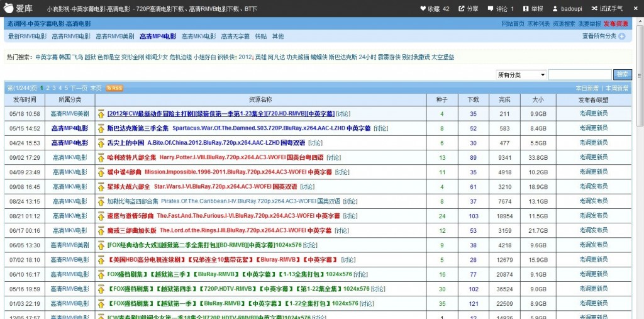The image size is (644, 319).
Task: Go to 下一页 next page
Action: 79,88
